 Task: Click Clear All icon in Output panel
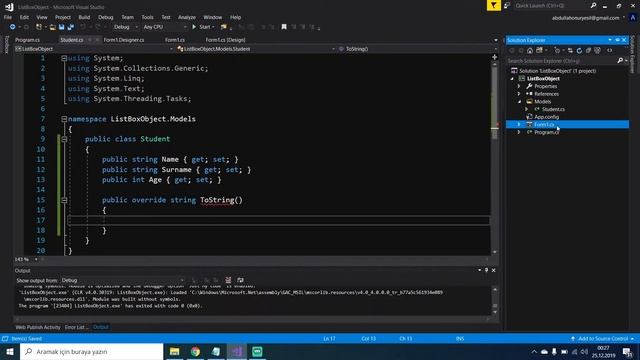[x=228, y=280]
